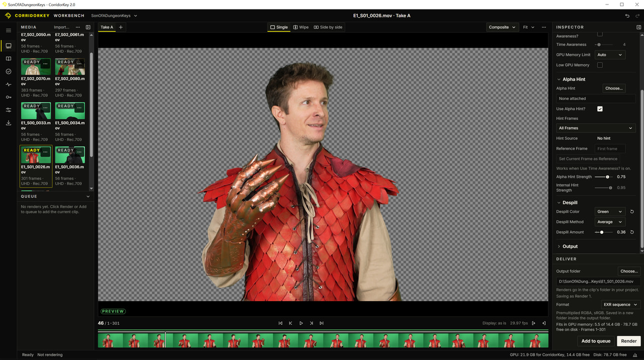The width and height of the screenshot is (644, 360).
Task: Click the key icon in the sidebar
Action: pos(9,97)
